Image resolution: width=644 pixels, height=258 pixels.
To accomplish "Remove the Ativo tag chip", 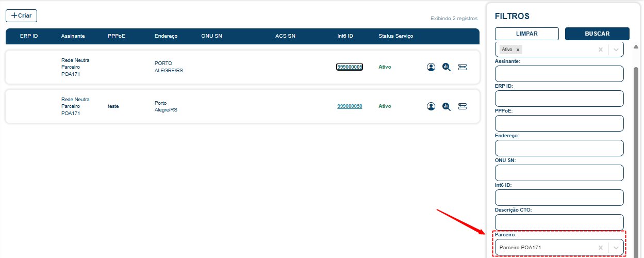I will tap(518, 50).
